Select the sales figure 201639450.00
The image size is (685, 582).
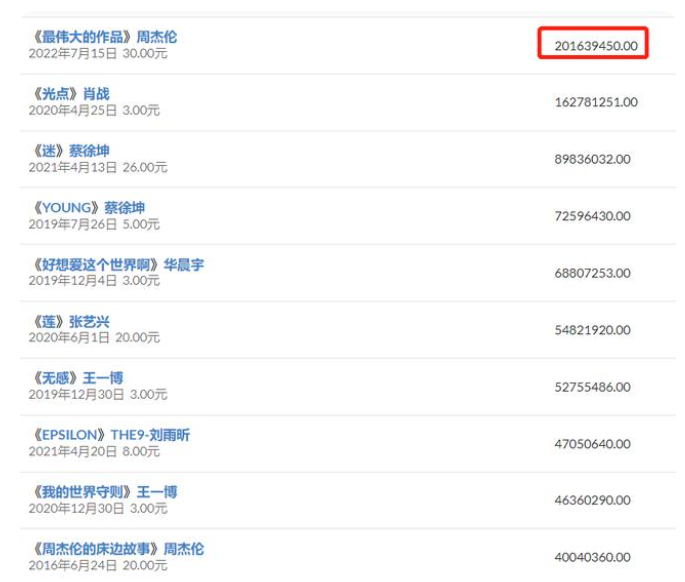596,45
